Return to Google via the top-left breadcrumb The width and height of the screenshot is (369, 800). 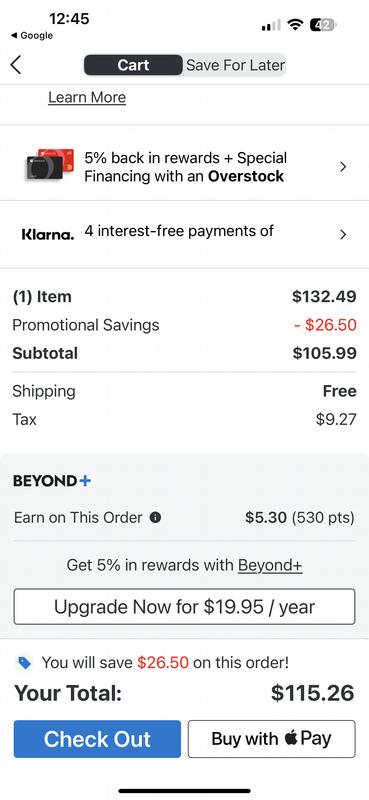32,36
